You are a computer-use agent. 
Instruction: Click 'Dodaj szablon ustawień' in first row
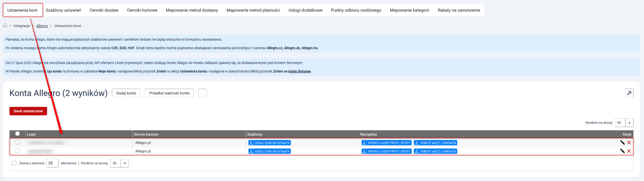[269, 143]
